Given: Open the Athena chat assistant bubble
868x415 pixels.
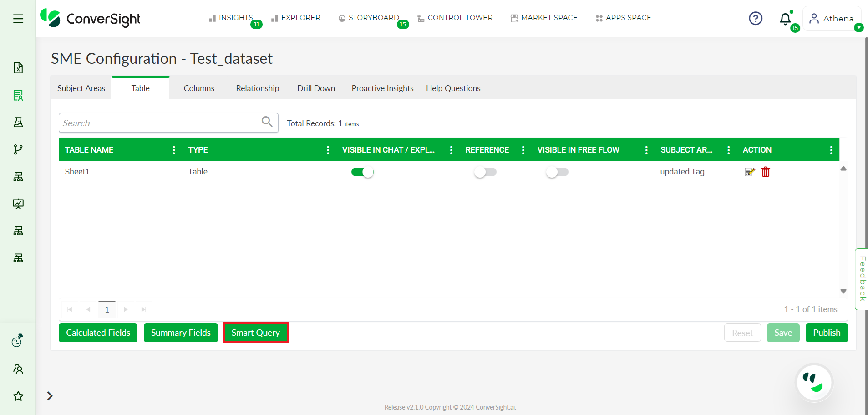Looking at the screenshot, I should [x=814, y=382].
